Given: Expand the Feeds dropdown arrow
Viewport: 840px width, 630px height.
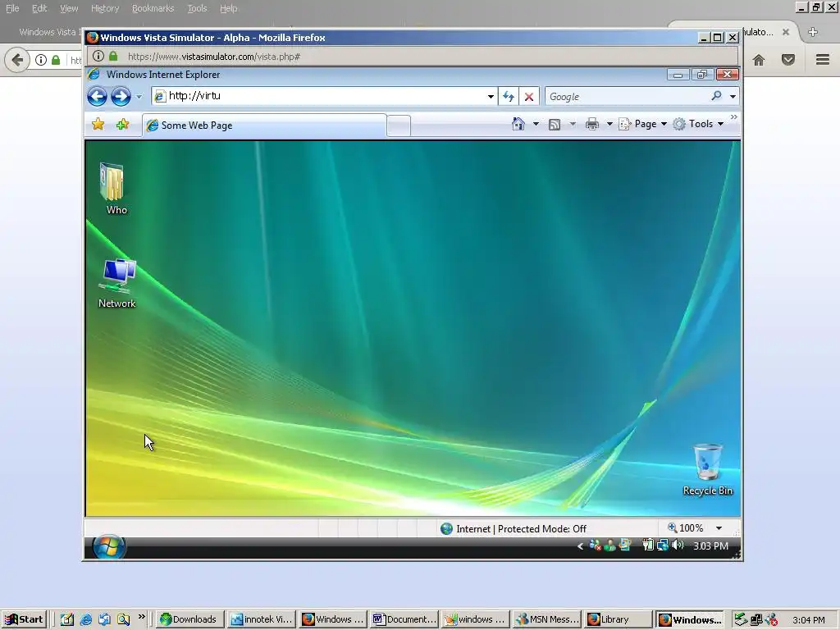Looking at the screenshot, I should point(573,125).
